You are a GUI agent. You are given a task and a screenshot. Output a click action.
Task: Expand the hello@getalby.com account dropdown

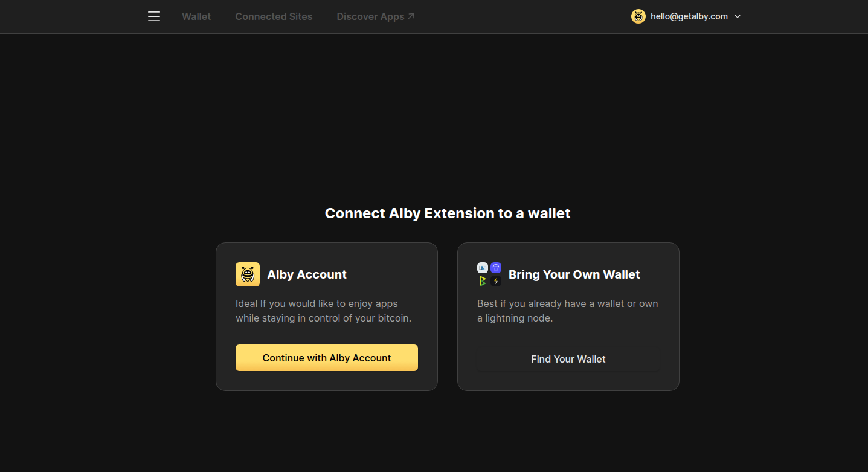pyautogui.click(x=686, y=16)
